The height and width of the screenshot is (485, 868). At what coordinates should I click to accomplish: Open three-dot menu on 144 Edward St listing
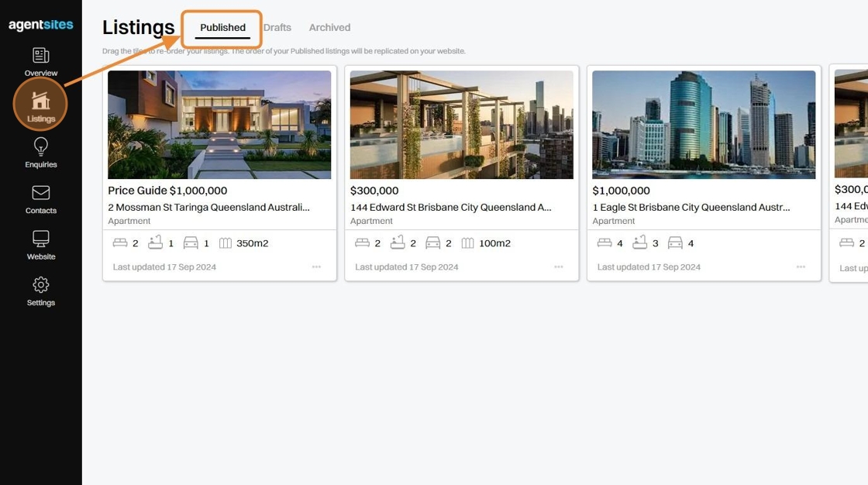click(x=559, y=267)
